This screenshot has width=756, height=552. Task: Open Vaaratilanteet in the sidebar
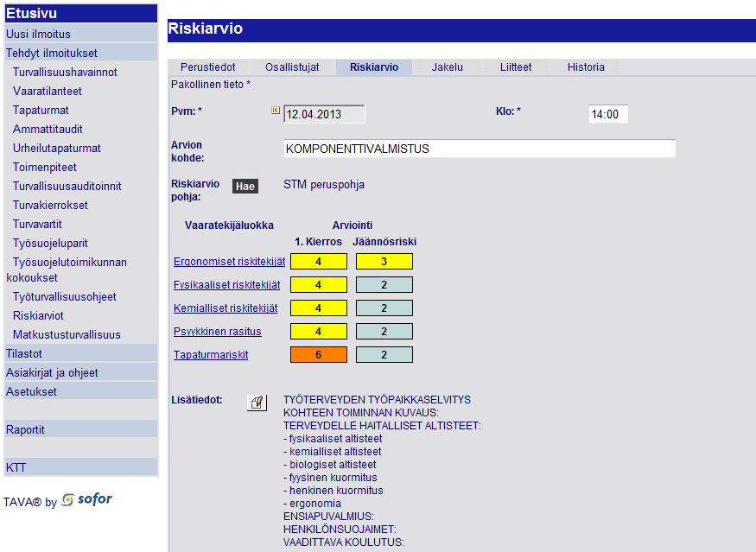point(48,91)
